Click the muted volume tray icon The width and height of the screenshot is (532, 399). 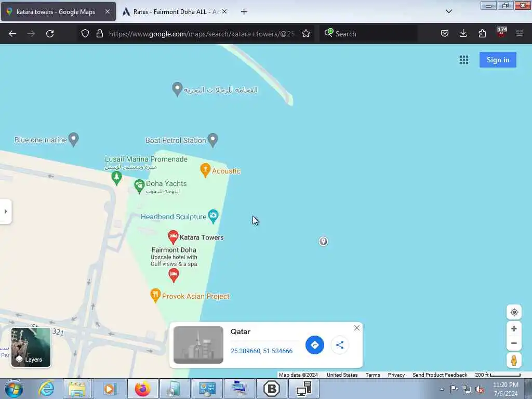click(480, 390)
